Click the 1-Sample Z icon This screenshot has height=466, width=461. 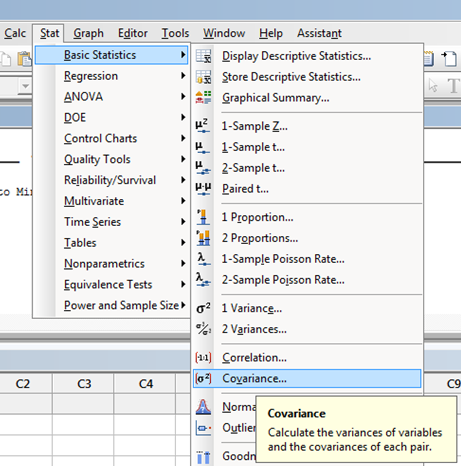click(x=203, y=126)
